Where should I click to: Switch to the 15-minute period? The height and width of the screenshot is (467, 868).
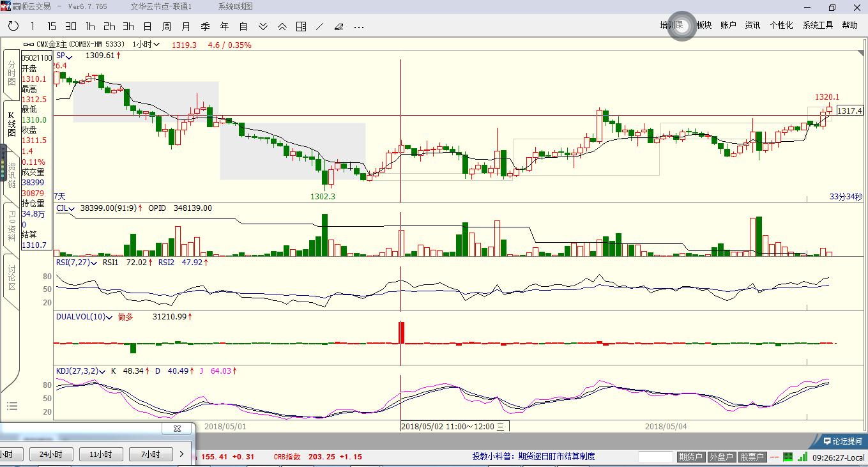tap(52, 26)
